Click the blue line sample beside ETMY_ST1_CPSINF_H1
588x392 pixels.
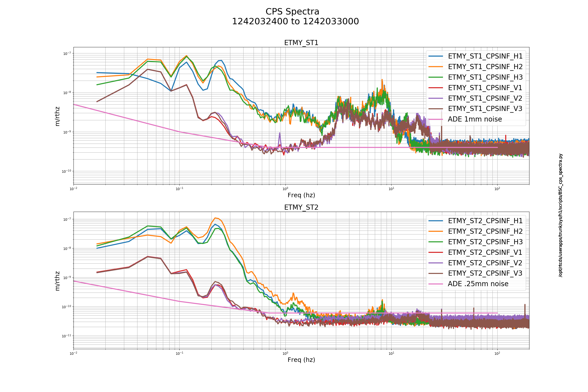(x=436, y=56)
